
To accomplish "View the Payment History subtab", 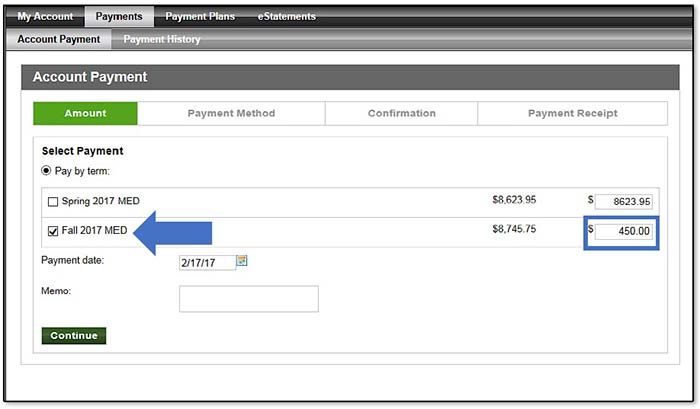I will [162, 39].
